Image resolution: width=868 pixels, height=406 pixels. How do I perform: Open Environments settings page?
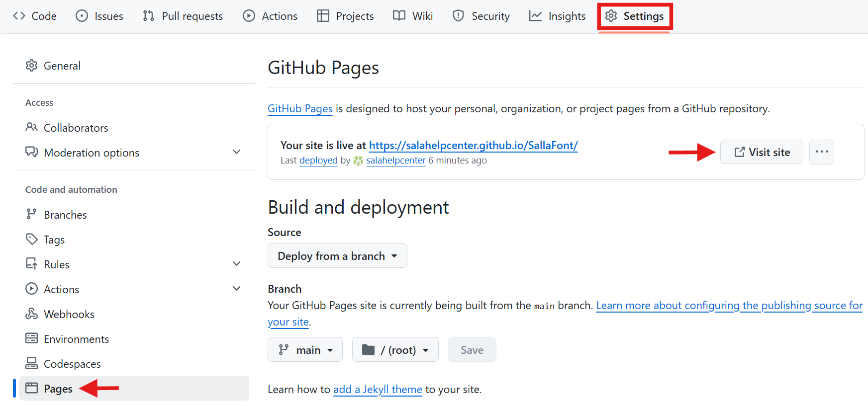pyautogui.click(x=134, y=339)
